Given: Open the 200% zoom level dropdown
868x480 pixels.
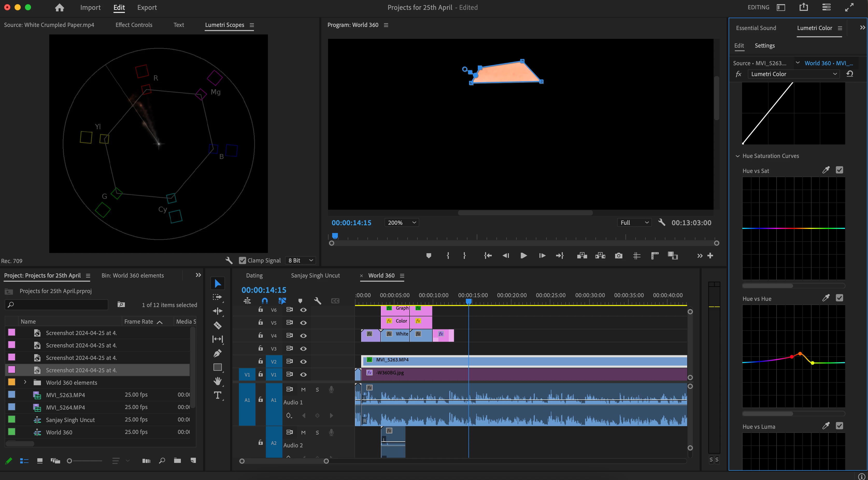Looking at the screenshot, I should [401, 223].
